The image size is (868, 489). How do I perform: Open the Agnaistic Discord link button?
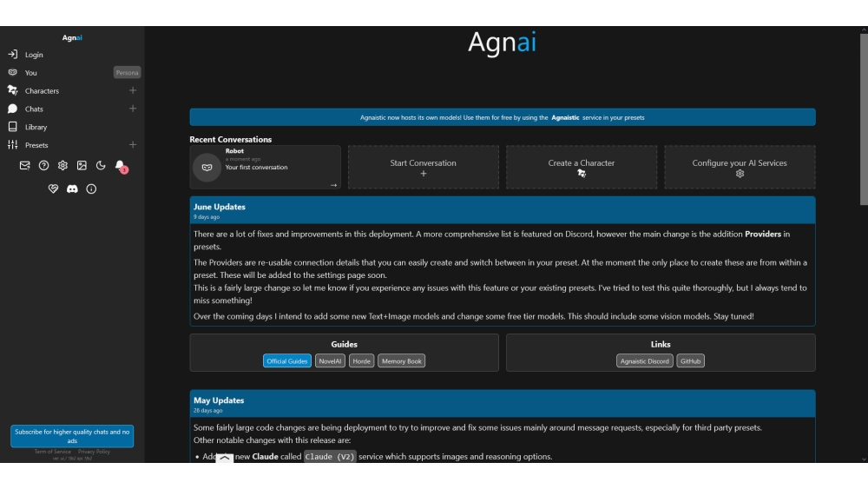(x=644, y=361)
